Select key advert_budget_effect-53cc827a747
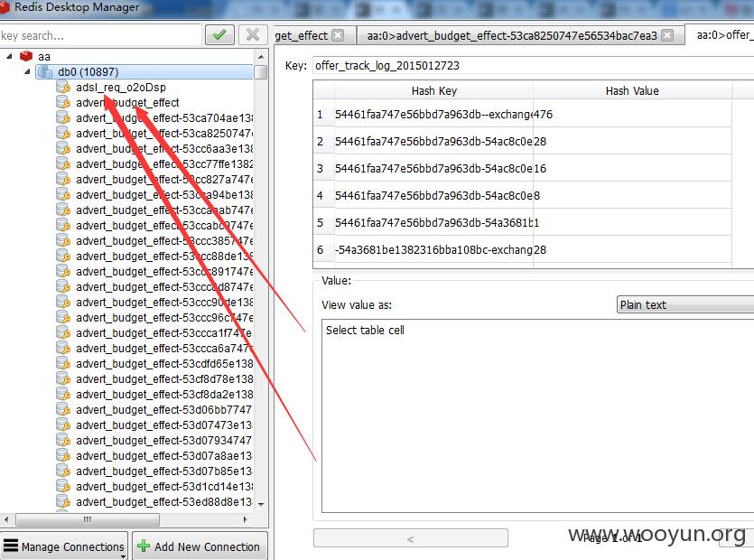The width and height of the screenshot is (754, 560). (164, 180)
